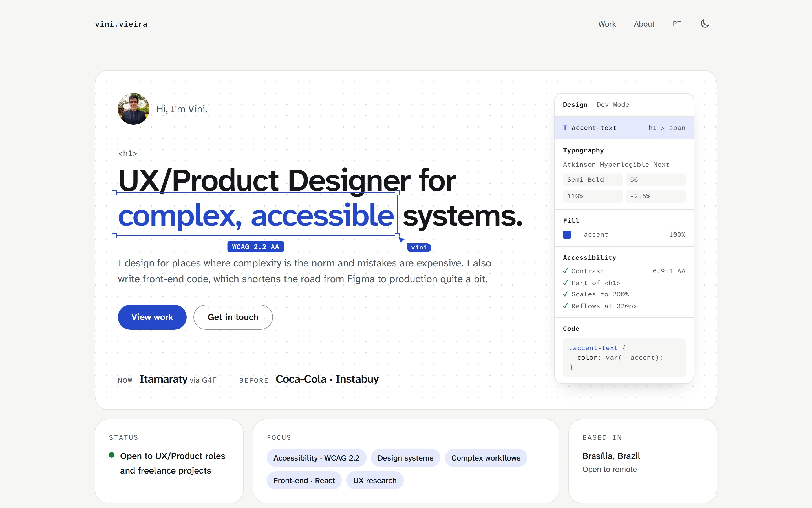Viewport: 812px width, 508px height.
Task: Click the accent-text layer name
Action: coord(594,128)
